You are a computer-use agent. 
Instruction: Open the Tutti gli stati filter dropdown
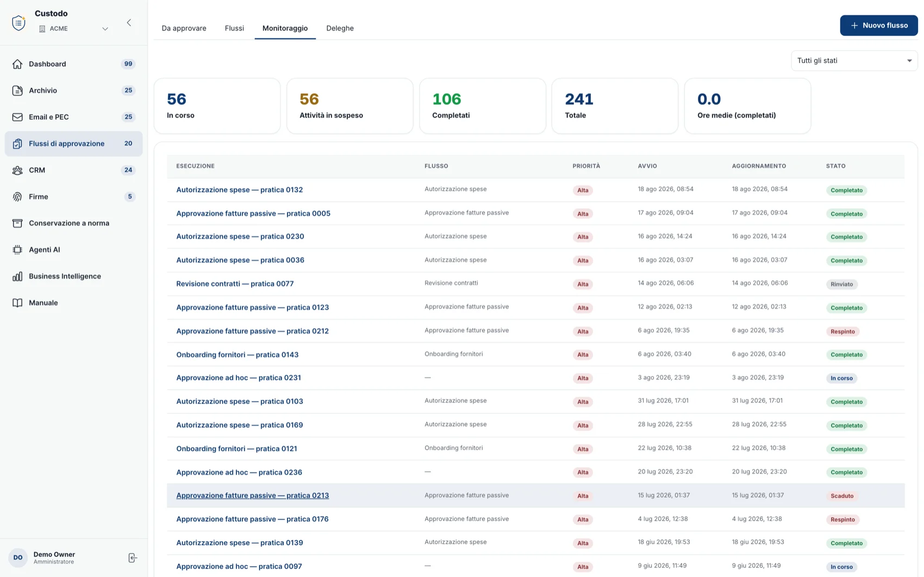point(854,61)
